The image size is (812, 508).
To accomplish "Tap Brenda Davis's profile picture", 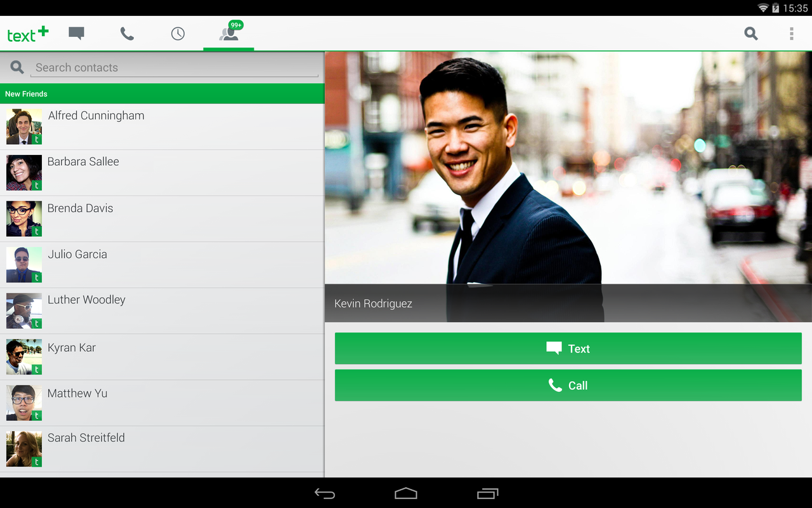I will pyautogui.click(x=24, y=219).
